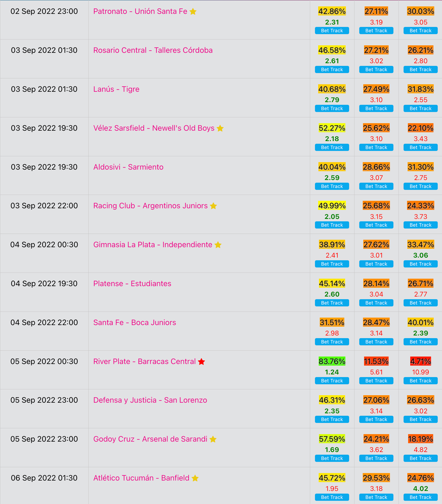Open the Aldosivi - Sarmiento match
This screenshot has height=504, width=442.
tap(128, 167)
